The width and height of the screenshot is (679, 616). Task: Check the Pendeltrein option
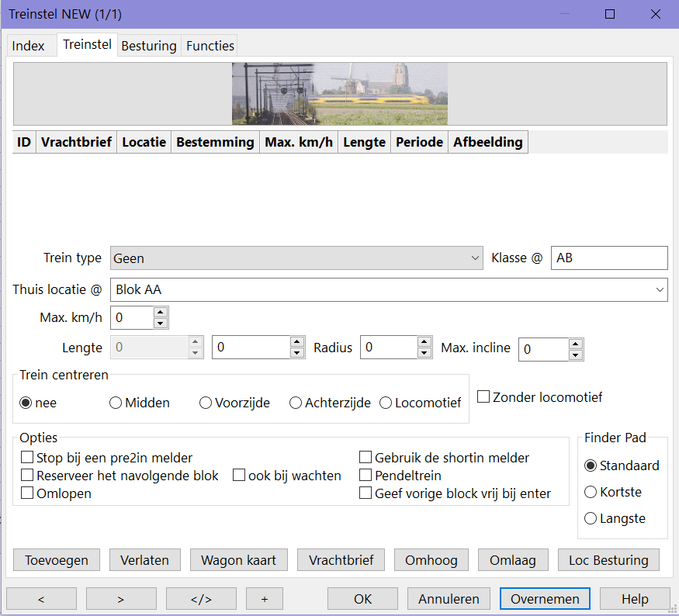pyautogui.click(x=365, y=476)
